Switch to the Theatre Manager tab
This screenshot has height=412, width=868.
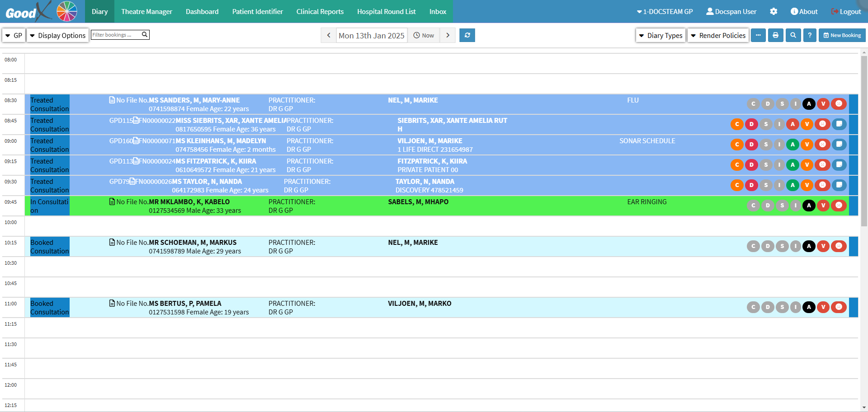click(146, 12)
